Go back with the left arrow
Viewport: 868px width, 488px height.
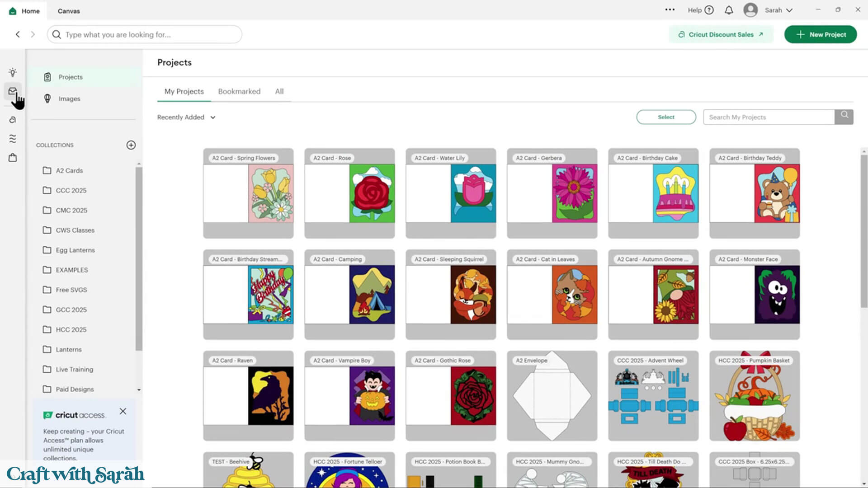pyautogui.click(x=18, y=34)
